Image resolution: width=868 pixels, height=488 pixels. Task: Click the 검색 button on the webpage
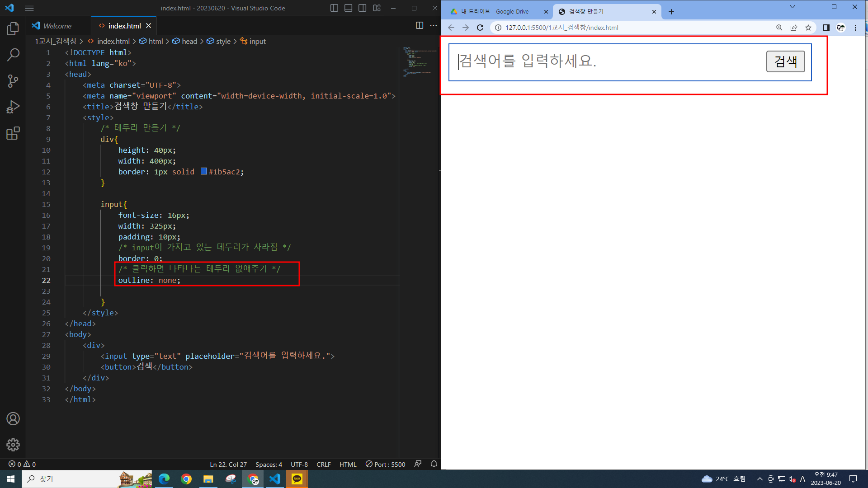(785, 61)
